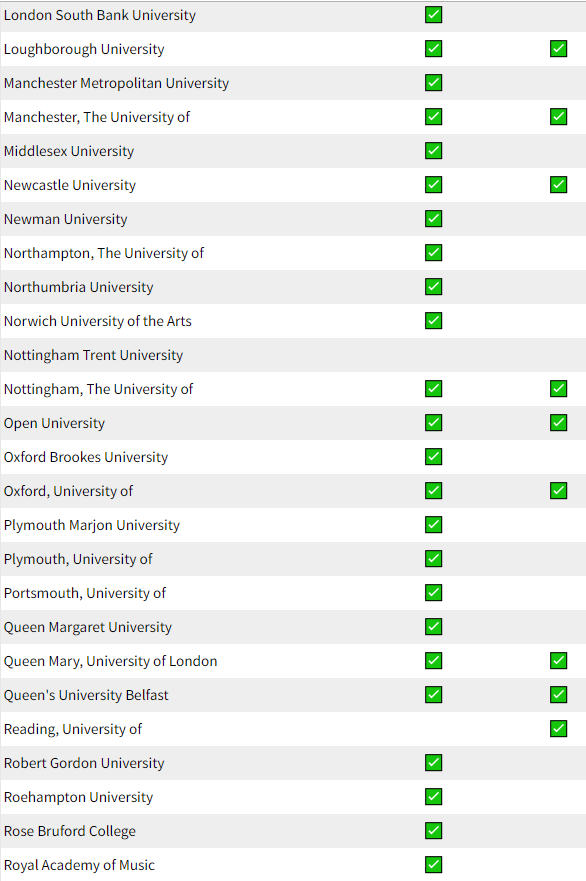
Task: Click first-column checkmark for Manchester Metropolitan University
Action: tap(433, 83)
